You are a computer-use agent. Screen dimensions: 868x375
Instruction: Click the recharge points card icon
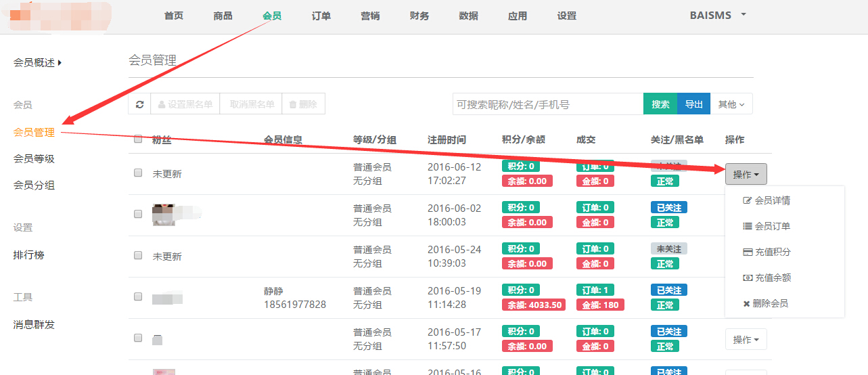click(748, 252)
